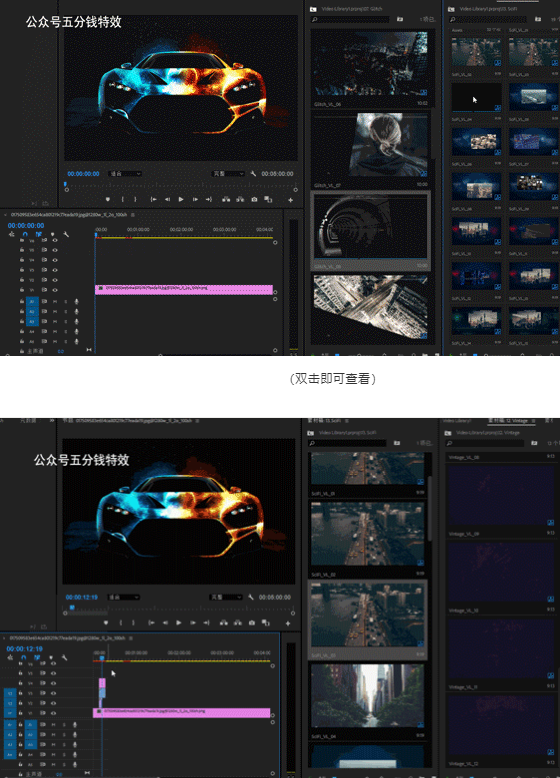Open zoom level dropdown in the 00:00:12:19 monitor
The height and width of the screenshot is (778, 560).
click(x=123, y=597)
